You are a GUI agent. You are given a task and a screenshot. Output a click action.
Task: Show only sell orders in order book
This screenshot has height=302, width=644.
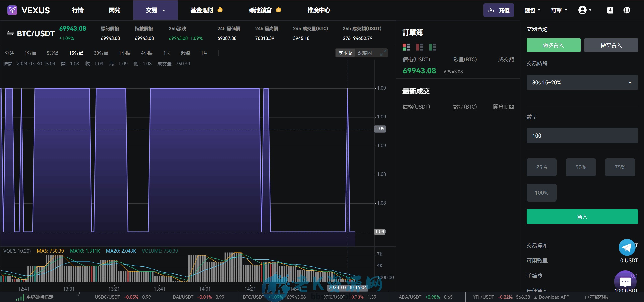[419, 47]
